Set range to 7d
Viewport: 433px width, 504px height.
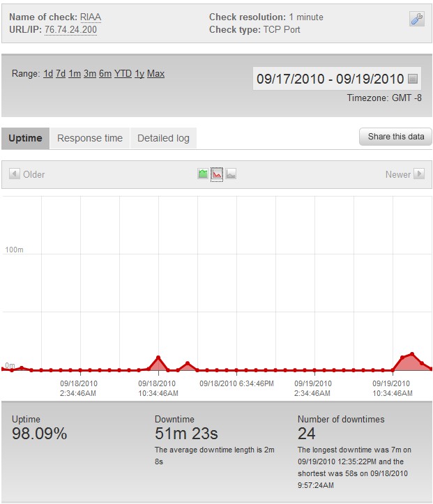point(61,74)
